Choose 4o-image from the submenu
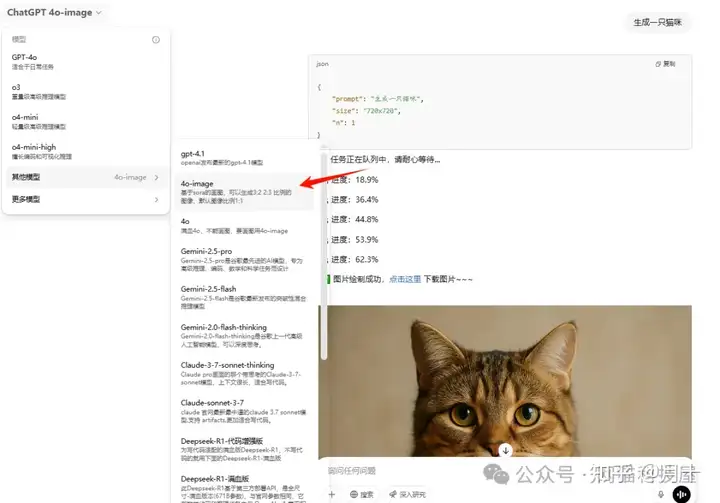Viewport: 720px width, 503px height. pos(244,192)
